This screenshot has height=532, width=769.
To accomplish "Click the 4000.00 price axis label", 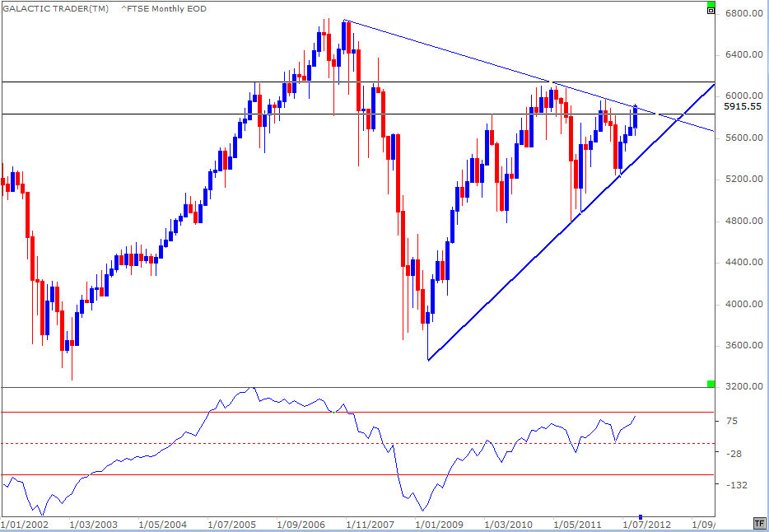I will tap(743, 305).
